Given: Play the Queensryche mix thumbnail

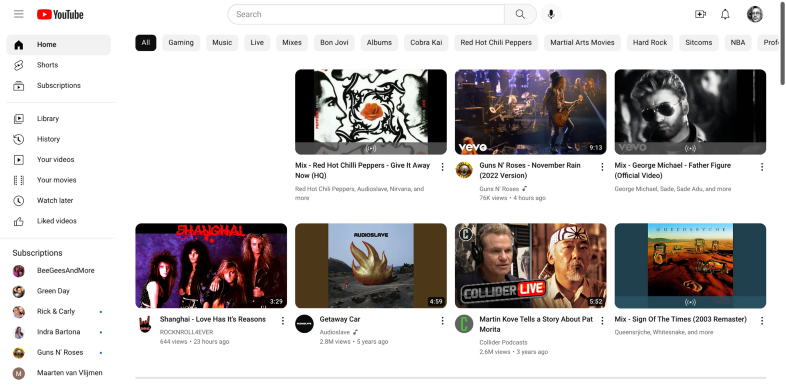Looking at the screenshot, I should 690,266.
